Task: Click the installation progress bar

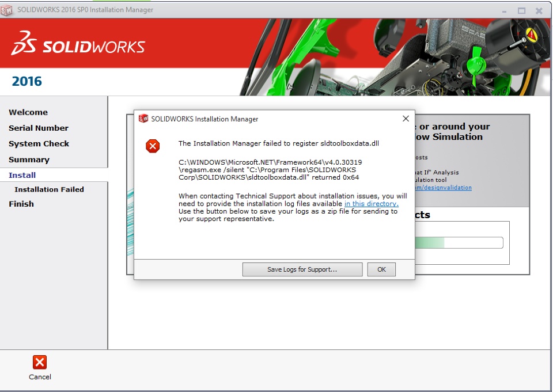Action: click(x=459, y=242)
